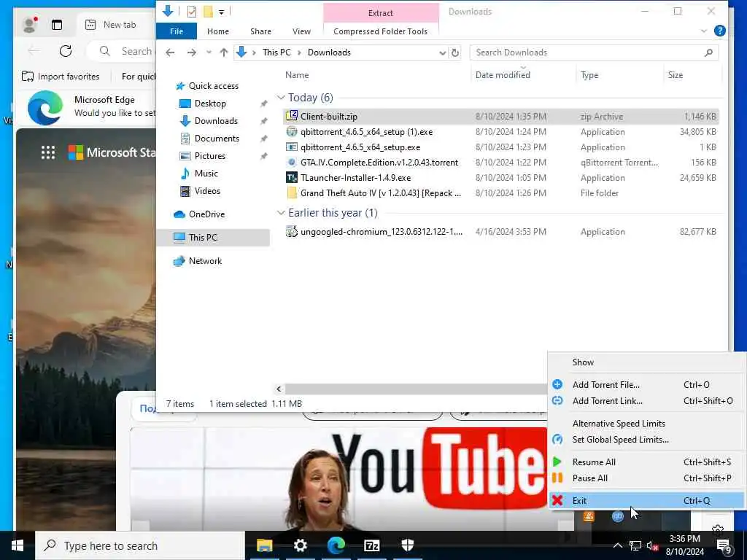The image size is (747, 560).
Task: Click Exit in qBittorrent tray menu
Action: 646,500
